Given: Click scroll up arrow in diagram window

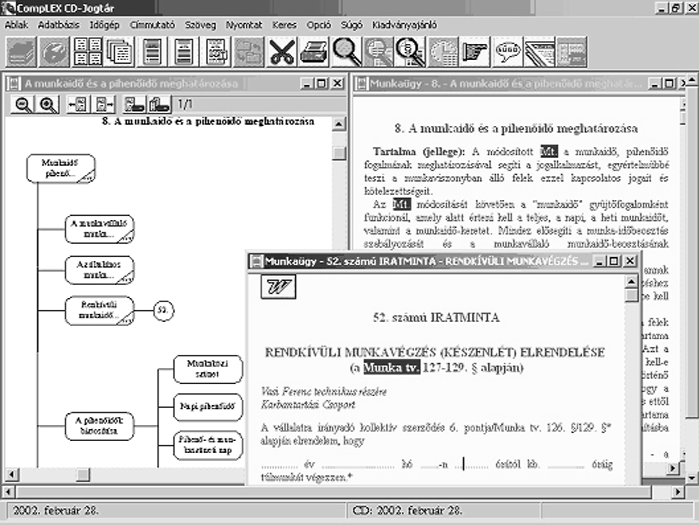Looking at the screenshot, I should click(339, 124).
